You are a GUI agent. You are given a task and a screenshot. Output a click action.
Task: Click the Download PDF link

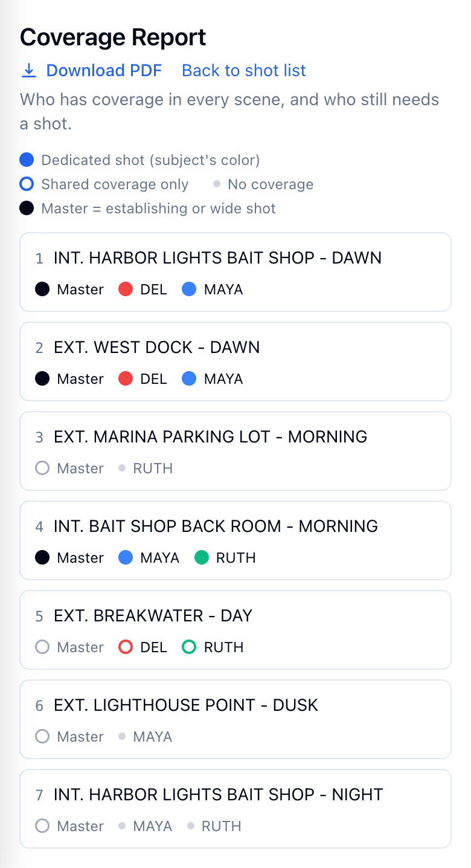[91, 71]
